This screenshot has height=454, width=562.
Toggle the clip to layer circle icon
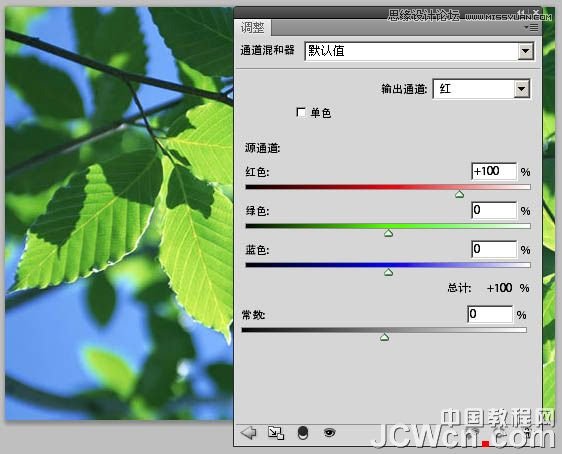[x=303, y=433]
